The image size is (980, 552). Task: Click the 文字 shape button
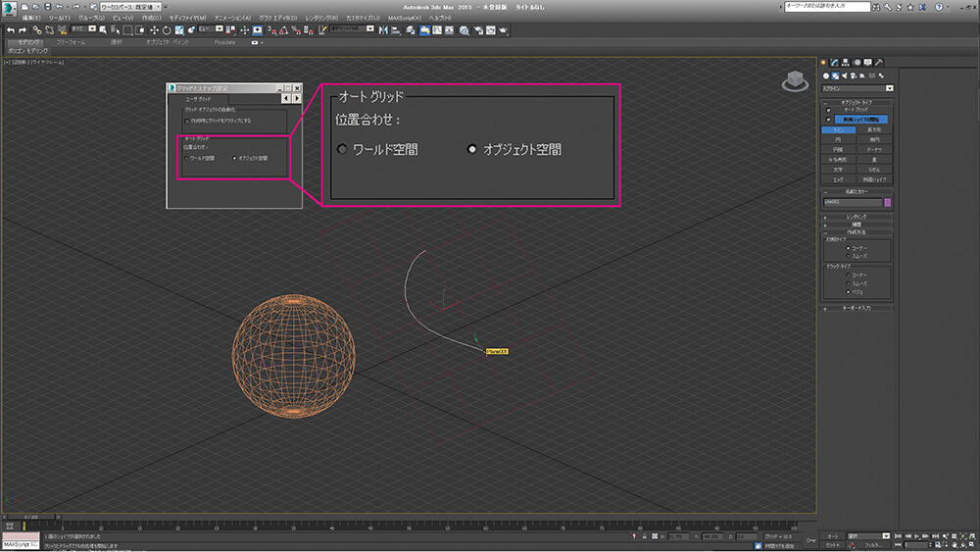[x=838, y=170]
